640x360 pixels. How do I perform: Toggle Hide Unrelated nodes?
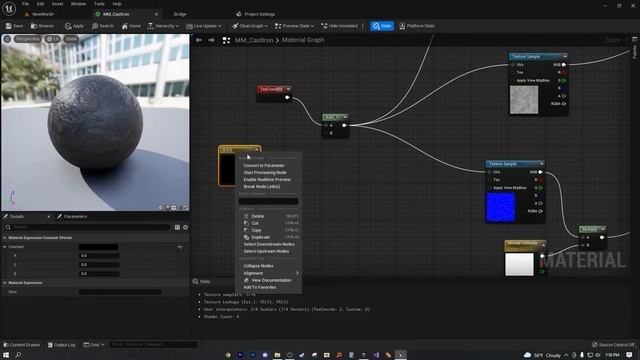339,26
